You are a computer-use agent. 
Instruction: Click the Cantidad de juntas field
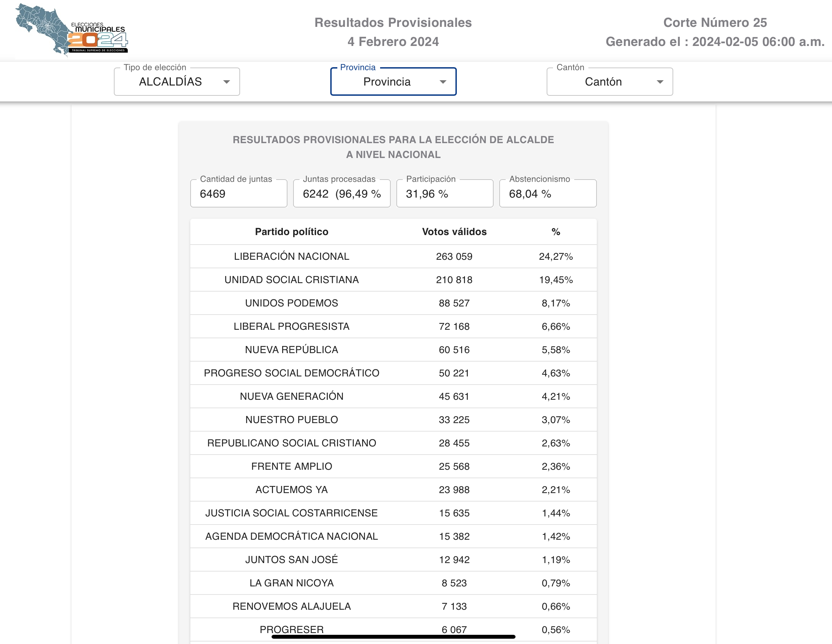coord(238,194)
